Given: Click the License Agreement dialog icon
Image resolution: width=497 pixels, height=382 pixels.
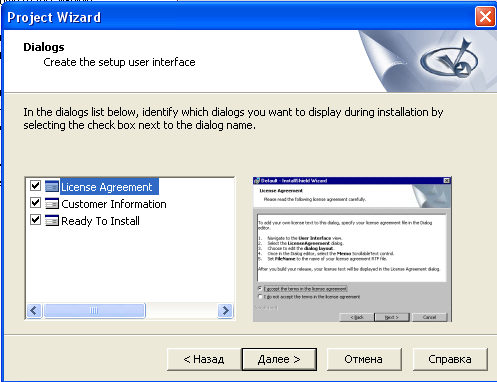Looking at the screenshot, I should pyautogui.click(x=52, y=186).
